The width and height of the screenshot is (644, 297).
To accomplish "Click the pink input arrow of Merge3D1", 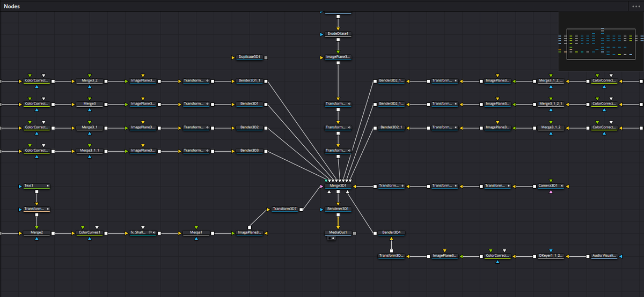I will 321,187.
